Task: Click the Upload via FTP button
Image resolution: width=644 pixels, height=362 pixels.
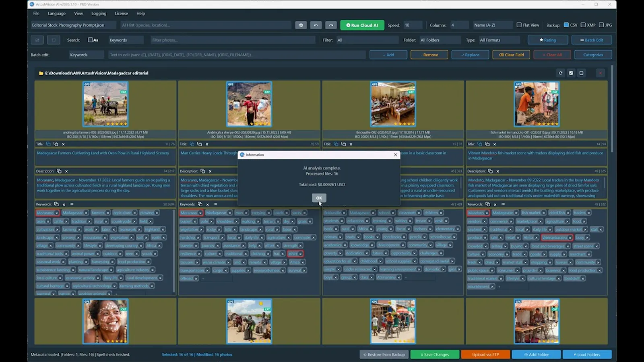Action: 485,354
